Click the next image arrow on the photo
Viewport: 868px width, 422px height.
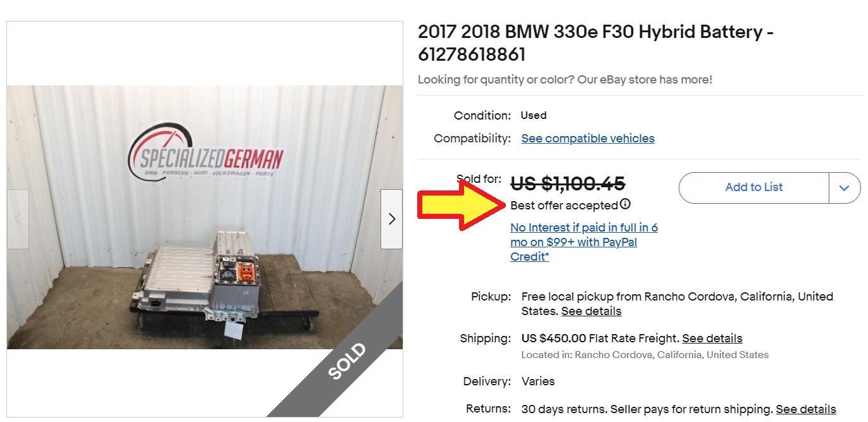pyautogui.click(x=391, y=219)
